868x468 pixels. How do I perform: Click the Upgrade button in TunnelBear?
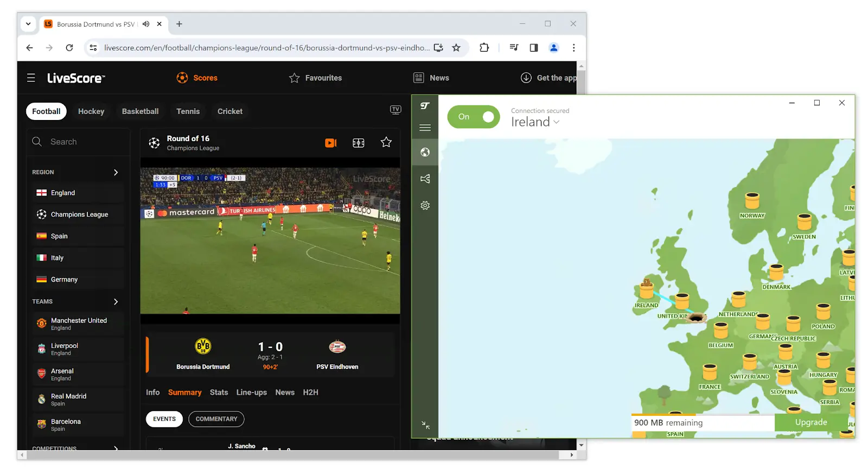(x=811, y=422)
